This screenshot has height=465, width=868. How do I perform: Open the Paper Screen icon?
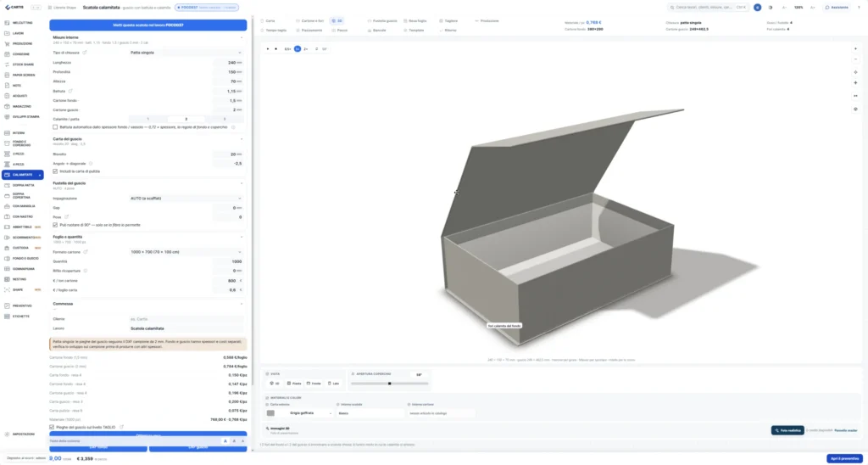coord(7,75)
